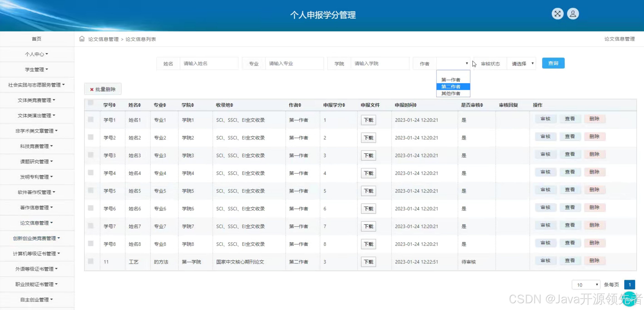Open the 作者 filter dropdown
This screenshot has height=310, width=644.
coord(453,64)
